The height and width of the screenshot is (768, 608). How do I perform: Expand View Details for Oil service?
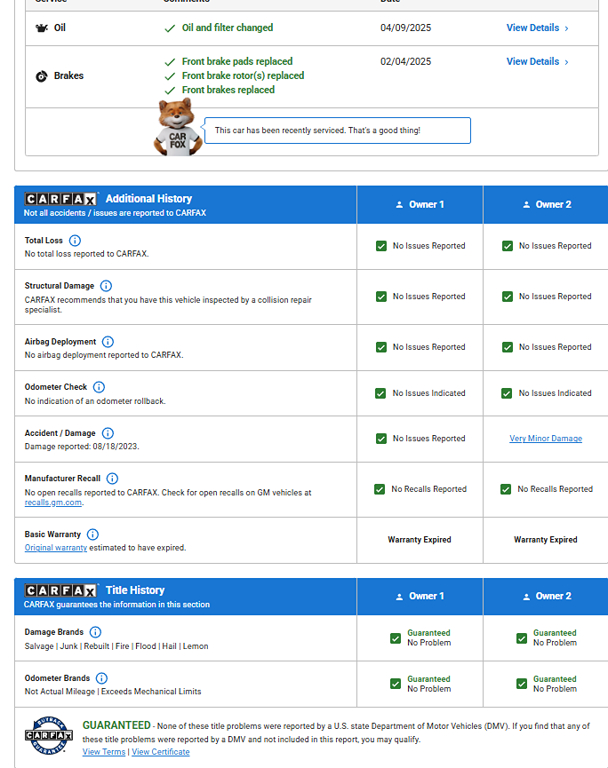point(537,28)
